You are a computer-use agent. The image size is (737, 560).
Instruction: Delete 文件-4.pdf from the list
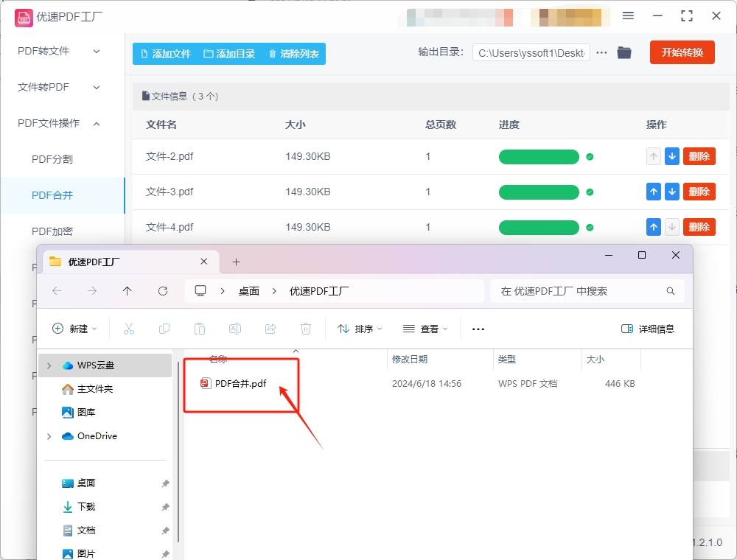tap(699, 227)
